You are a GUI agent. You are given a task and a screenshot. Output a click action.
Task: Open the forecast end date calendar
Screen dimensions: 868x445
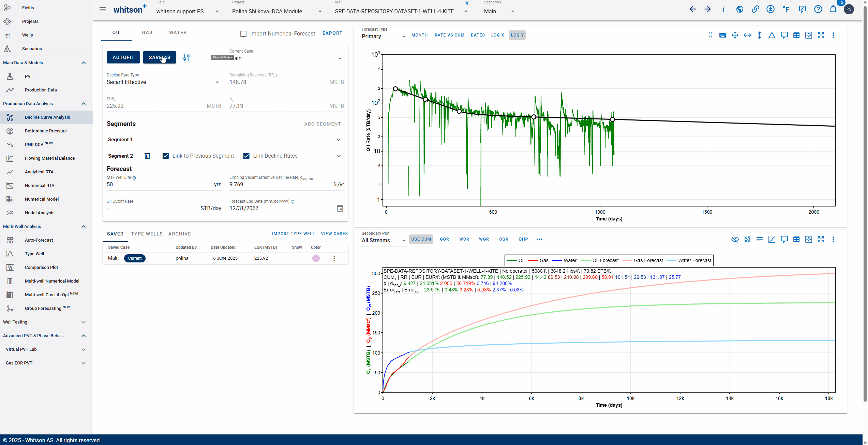(340, 208)
